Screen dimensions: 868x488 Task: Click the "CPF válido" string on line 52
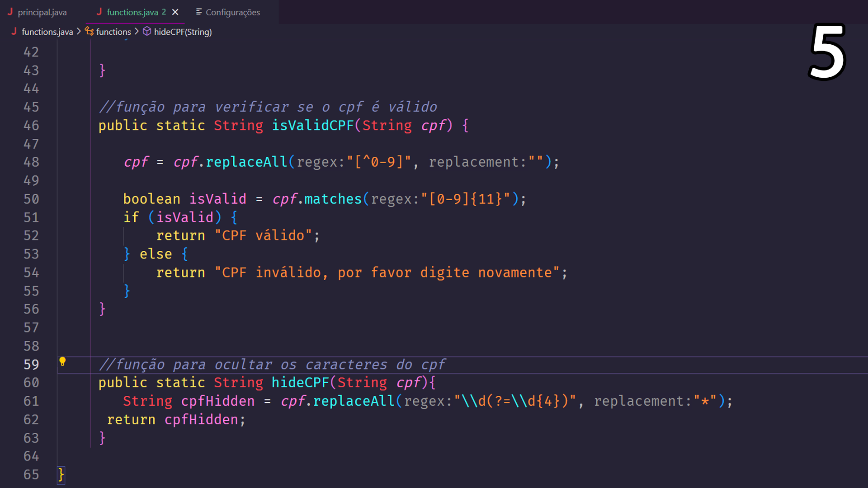pyautogui.click(x=263, y=235)
